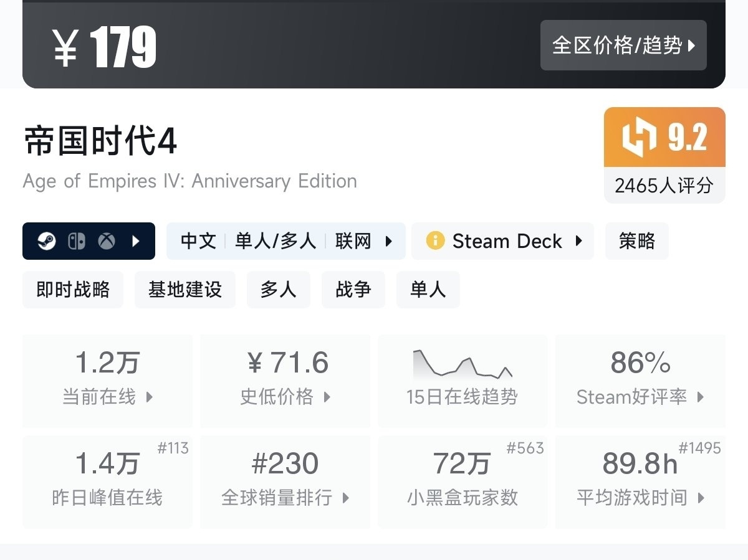748x560 pixels.
Task: Choose the 战争 tag
Action: (x=353, y=290)
